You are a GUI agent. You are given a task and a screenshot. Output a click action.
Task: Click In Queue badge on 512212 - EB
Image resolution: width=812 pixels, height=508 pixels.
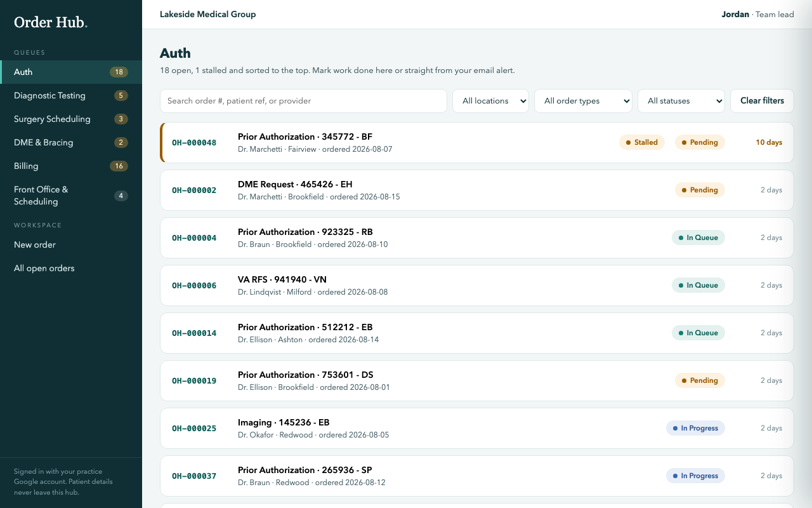[x=698, y=333]
